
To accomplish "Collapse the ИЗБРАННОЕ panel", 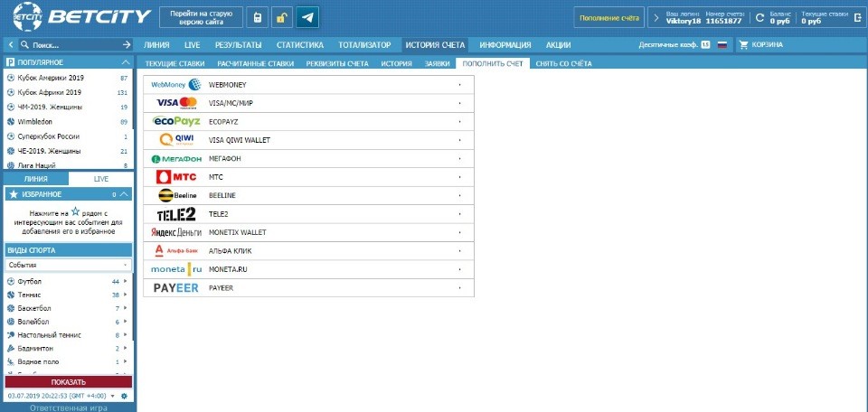I will (x=125, y=194).
